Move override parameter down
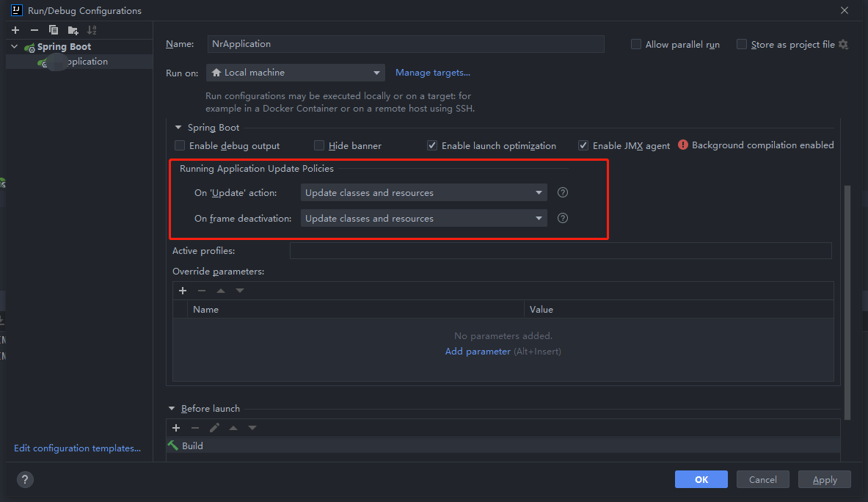Image resolution: width=868 pixels, height=502 pixels. (x=240, y=291)
